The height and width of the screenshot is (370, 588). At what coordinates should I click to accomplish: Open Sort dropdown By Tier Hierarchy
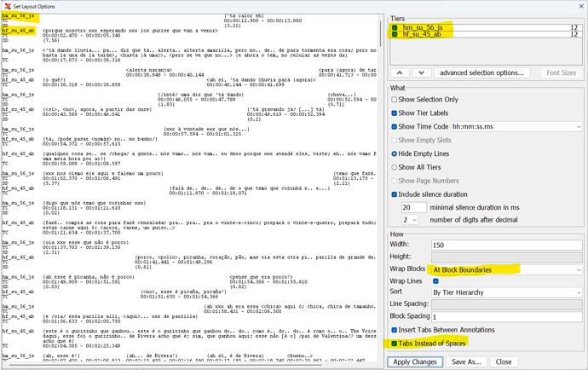[x=507, y=292]
